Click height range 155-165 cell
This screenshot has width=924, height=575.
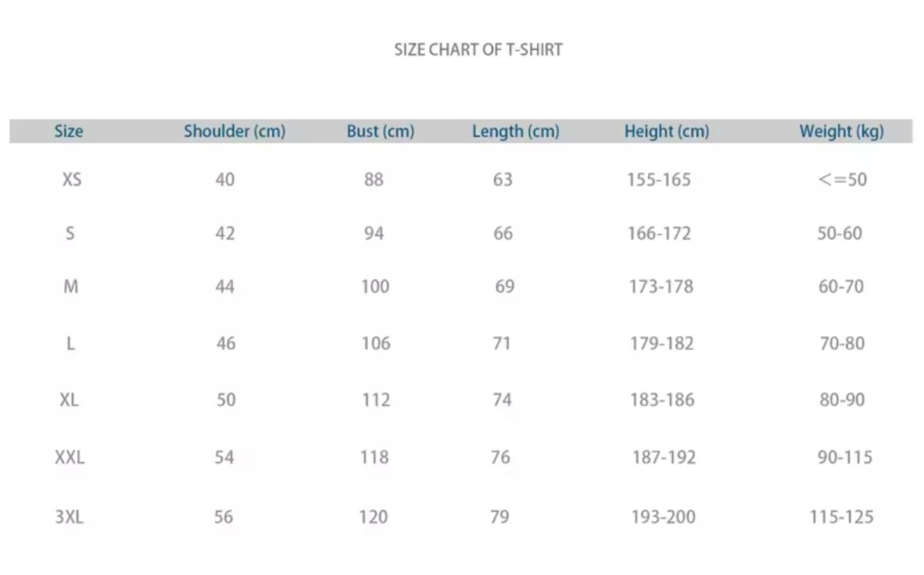coord(658,179)
